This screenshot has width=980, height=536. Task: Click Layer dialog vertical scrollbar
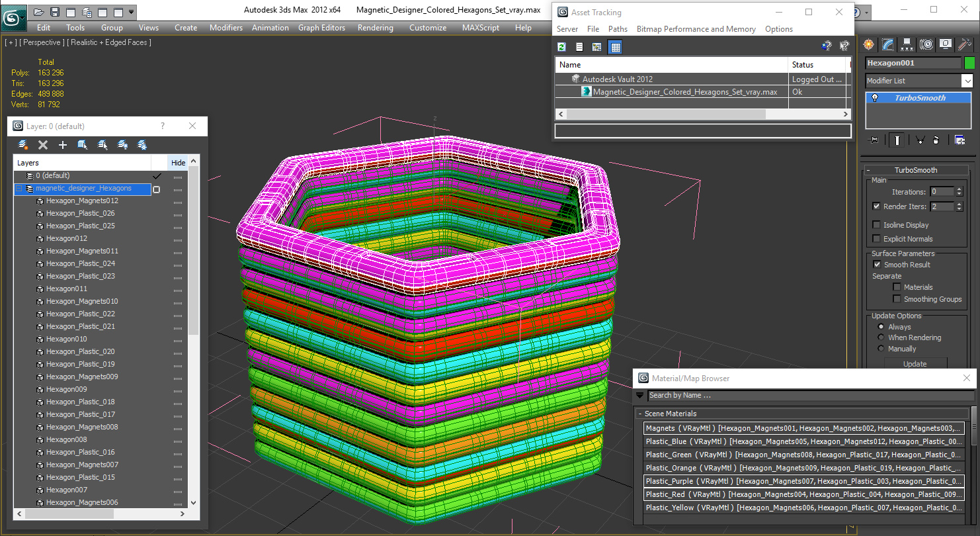click(193, 251)
